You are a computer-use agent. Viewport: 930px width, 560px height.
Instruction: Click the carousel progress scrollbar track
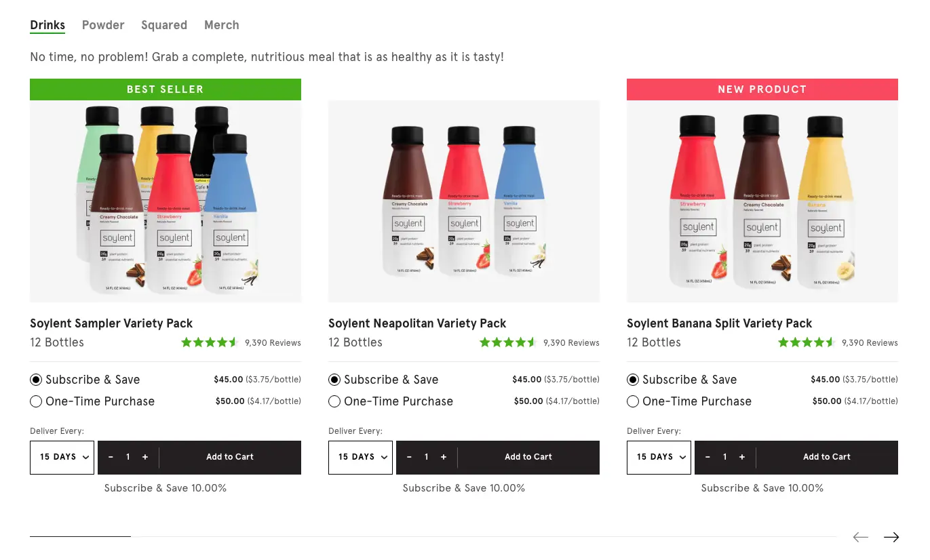coord(433,536)
